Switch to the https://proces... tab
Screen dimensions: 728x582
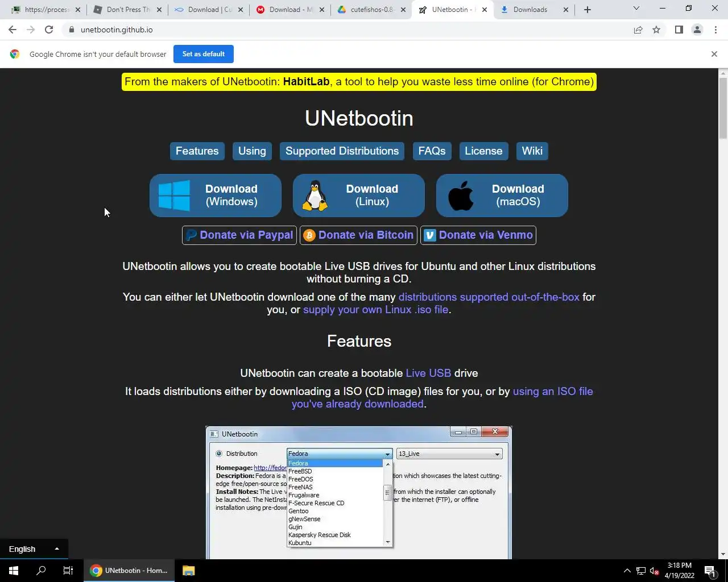(x=45, y=10)
